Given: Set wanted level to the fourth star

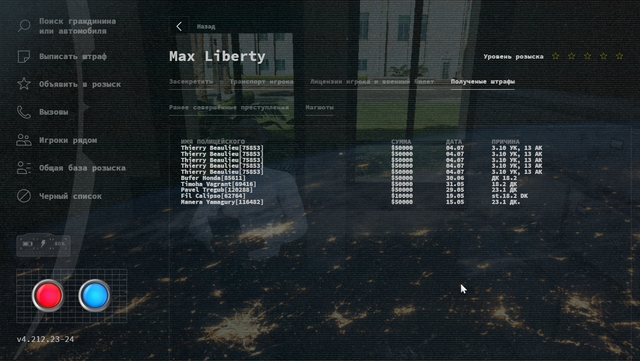Looking at the screenshot, I should [603, 56].
